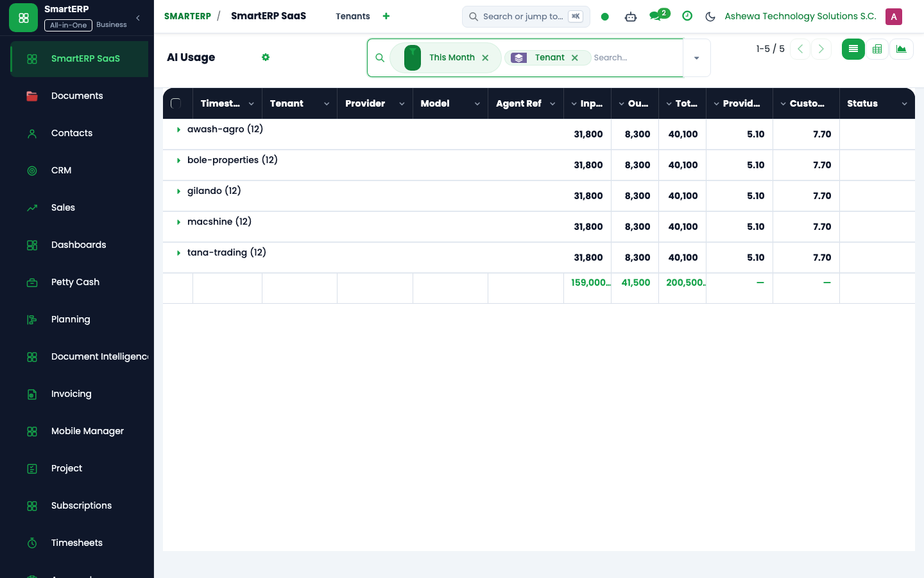924x578 pixels.
Task: Open Contacts module
Action: point(80,133)
